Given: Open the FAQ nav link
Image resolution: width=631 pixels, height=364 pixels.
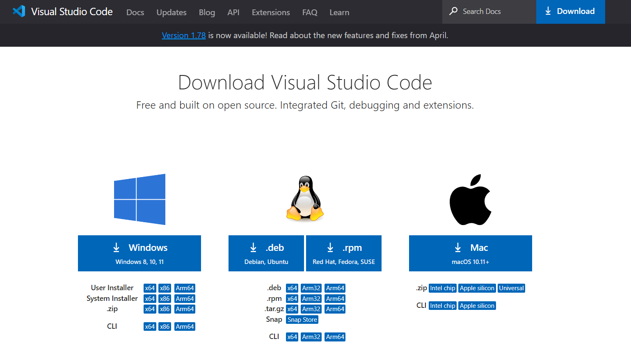Looking at the screenshot, I should coord(310,12).
